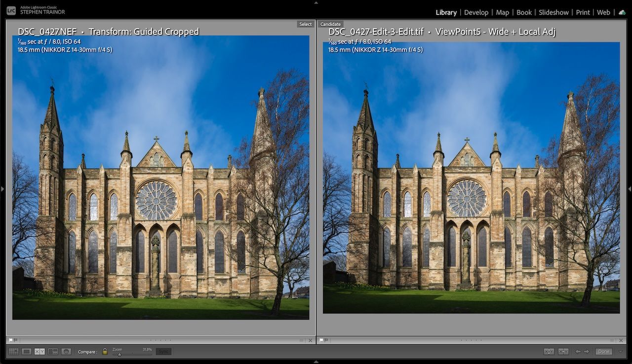Open Survey view from the toolbar

[x=52, y=351]
